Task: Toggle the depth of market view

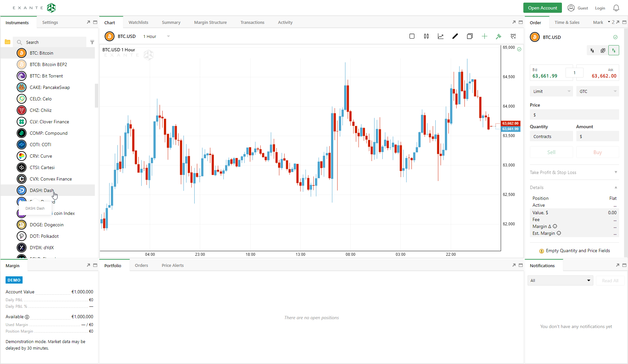Action: tap(592, 50)
